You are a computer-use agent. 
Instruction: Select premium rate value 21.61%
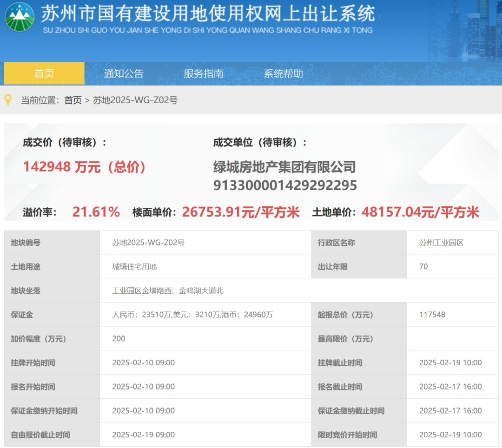pyautogui.click(x=96, y=212)
